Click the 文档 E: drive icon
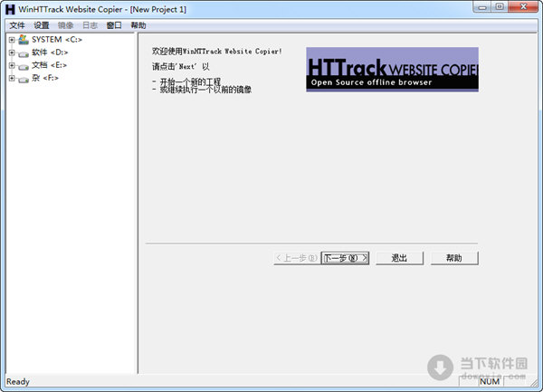 click(x=24, y=66)
